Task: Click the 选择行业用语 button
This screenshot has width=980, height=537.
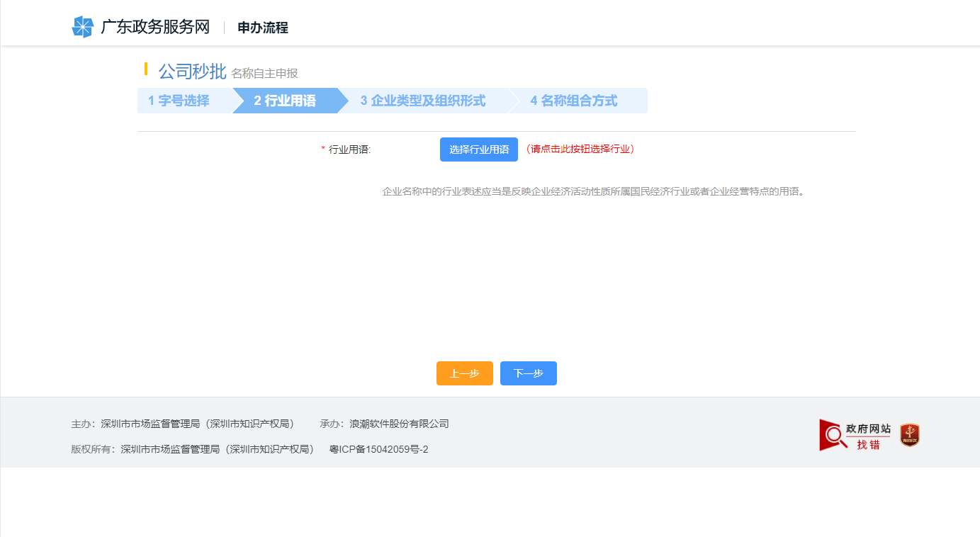Action: click(478, 149)
